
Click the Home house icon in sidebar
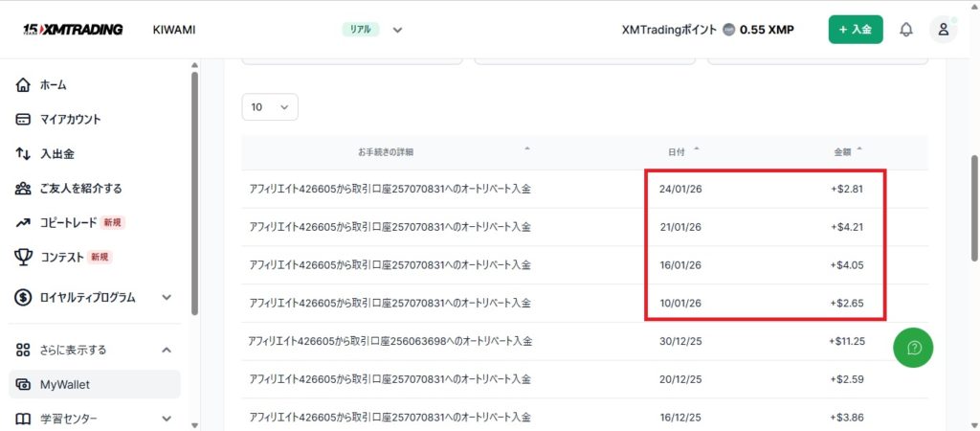click(24, 85)
